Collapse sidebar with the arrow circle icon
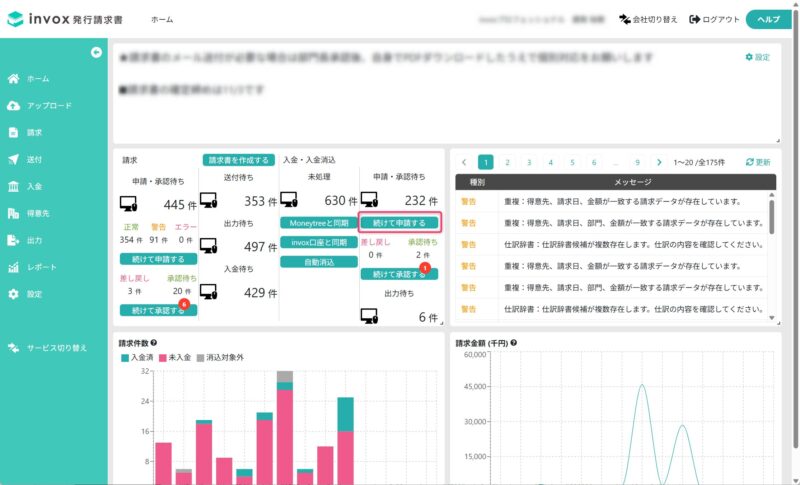This screenshot has width=800, height=485. click(96, 53)
